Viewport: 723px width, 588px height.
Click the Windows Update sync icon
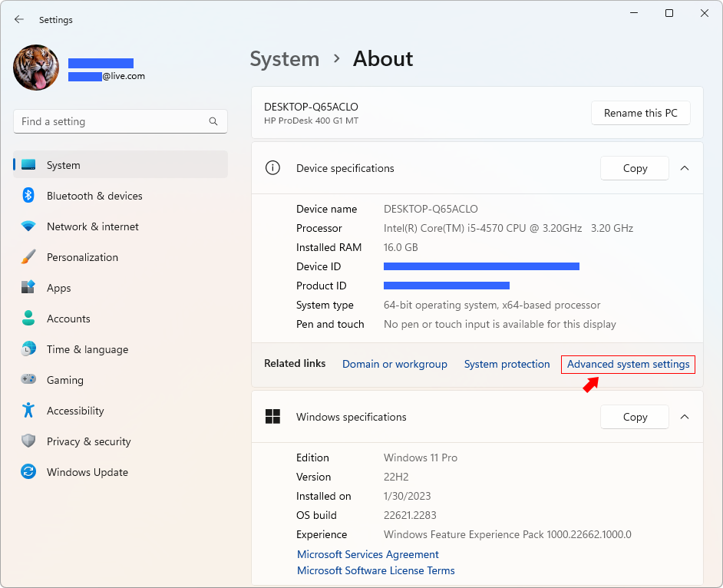point(28,472)
